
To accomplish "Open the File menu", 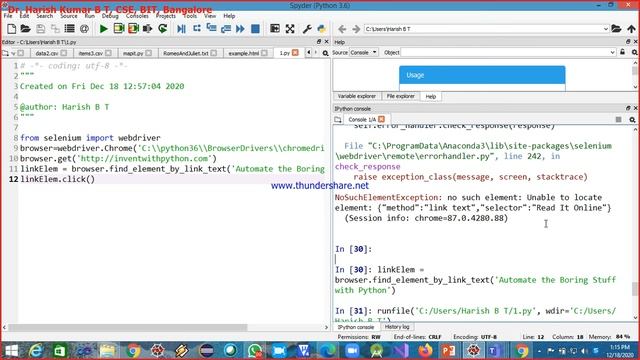I will (8, 16).
